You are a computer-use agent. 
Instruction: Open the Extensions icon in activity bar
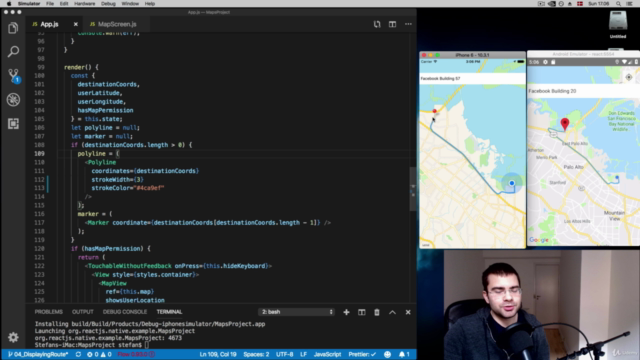[13, 124]
